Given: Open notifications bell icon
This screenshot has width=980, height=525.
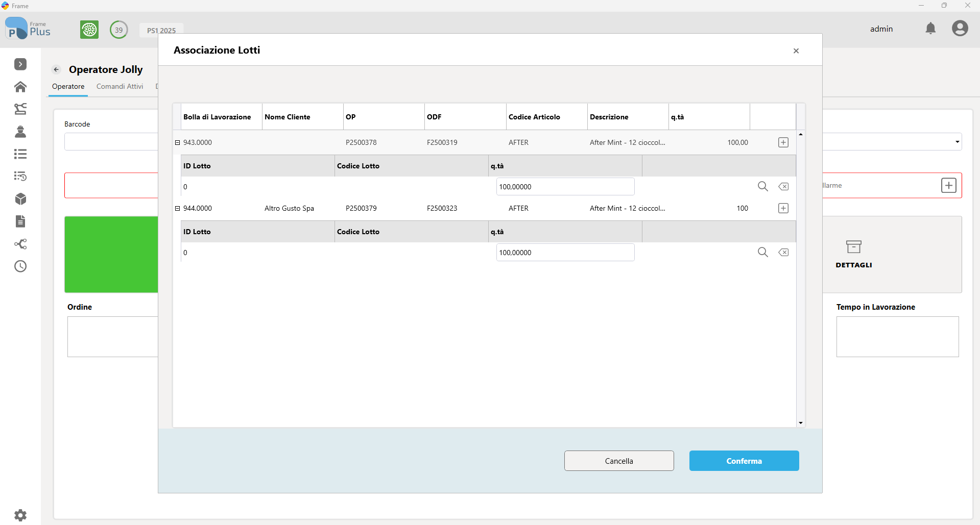Looking at the screenshot, I should point(930,29).
